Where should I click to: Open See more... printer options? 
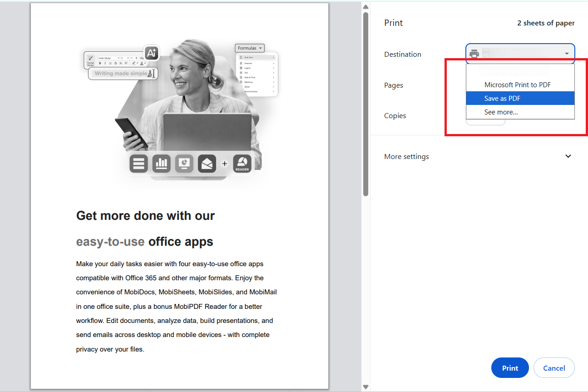pos(501,112)
